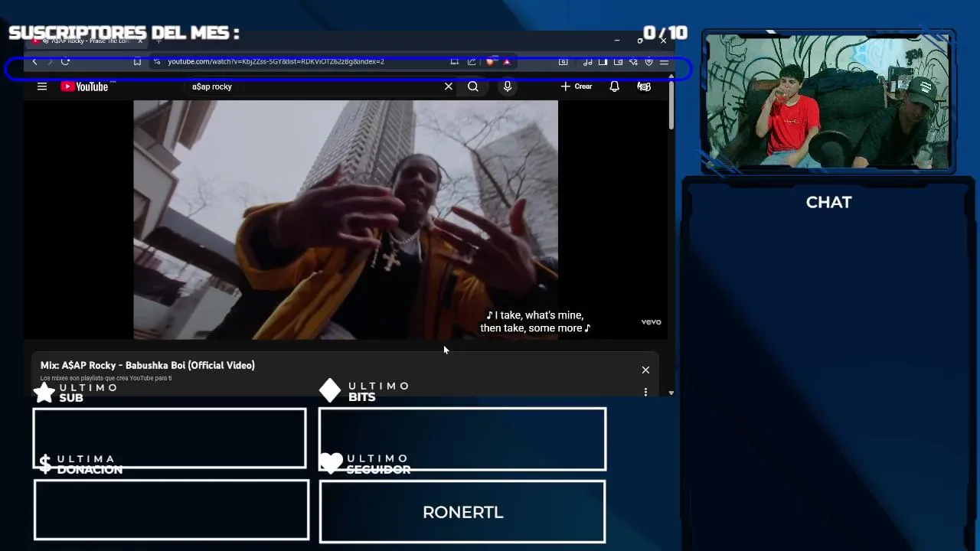Image resolution: width=980 pixels, height=551 pixels.
Task: View site information icon in address bar
Action: (x=157, y=61)
